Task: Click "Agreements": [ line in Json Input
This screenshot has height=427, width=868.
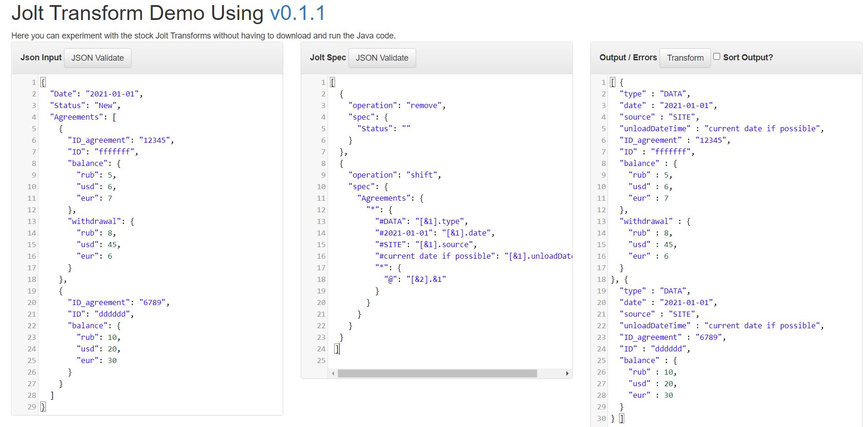Action: (83, 117)
